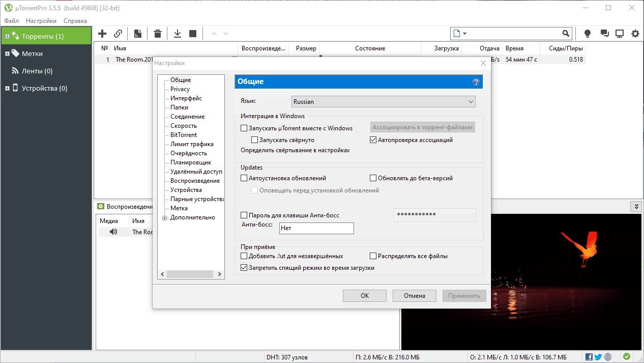Enable Пароль для клавиши Анти-босс checkbox
The width and height of the screenshot is (644, 363).
pyautogui.click(x=244, y=215)
